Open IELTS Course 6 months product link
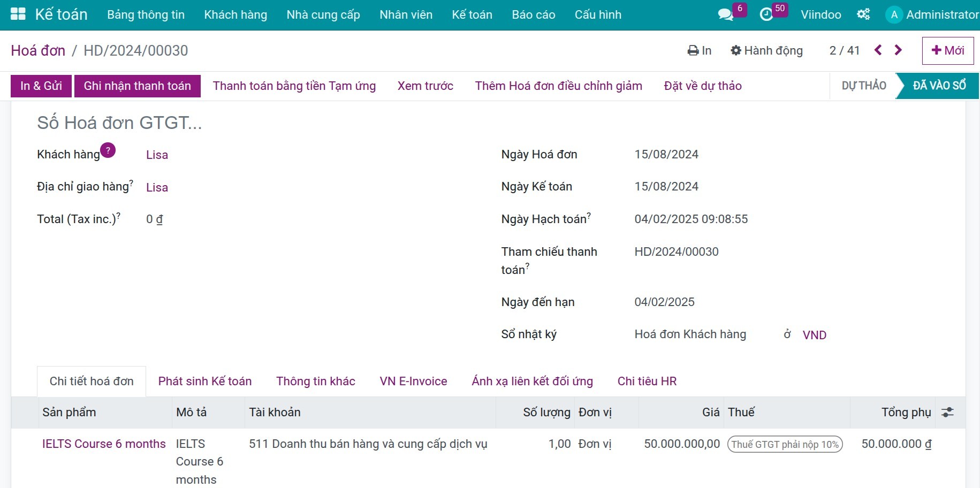 click(104, 444)
